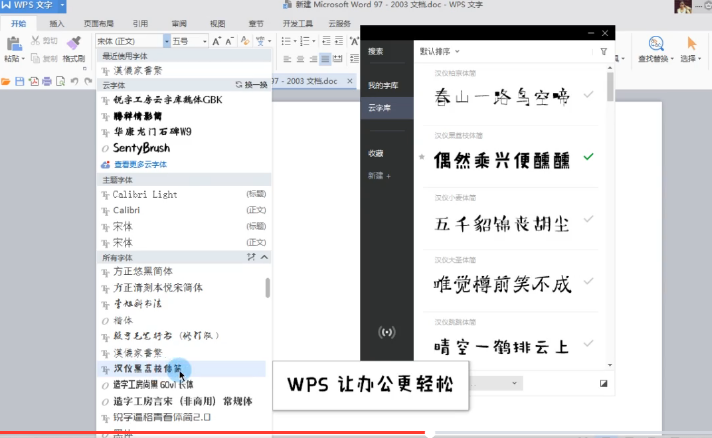This screenshot has height=438, width=712.
Task: Open the dropdown at the font panel bottom
Action: (x=514, y=383)
